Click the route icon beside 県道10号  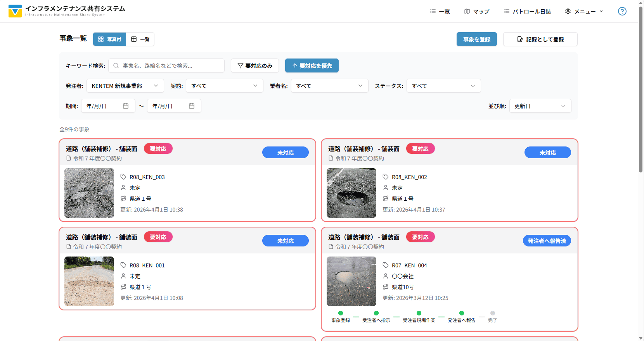(x=386, y=287)
